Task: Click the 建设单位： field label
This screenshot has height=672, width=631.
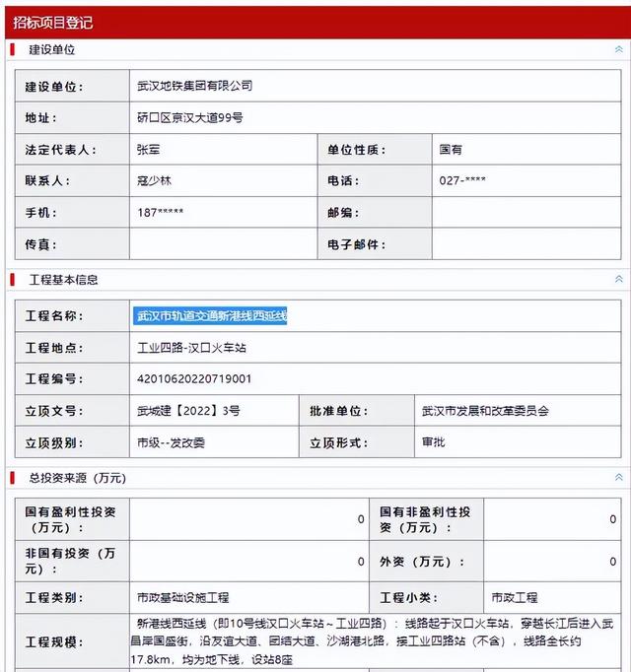Action: coord(54,87)
